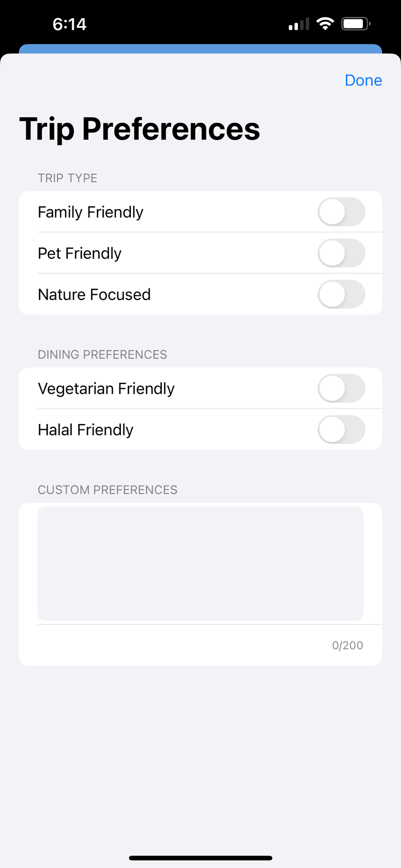Click the Wi-Fi status icon
The width and height of the screenshot is (401, 868).
(x=325, y=24)
